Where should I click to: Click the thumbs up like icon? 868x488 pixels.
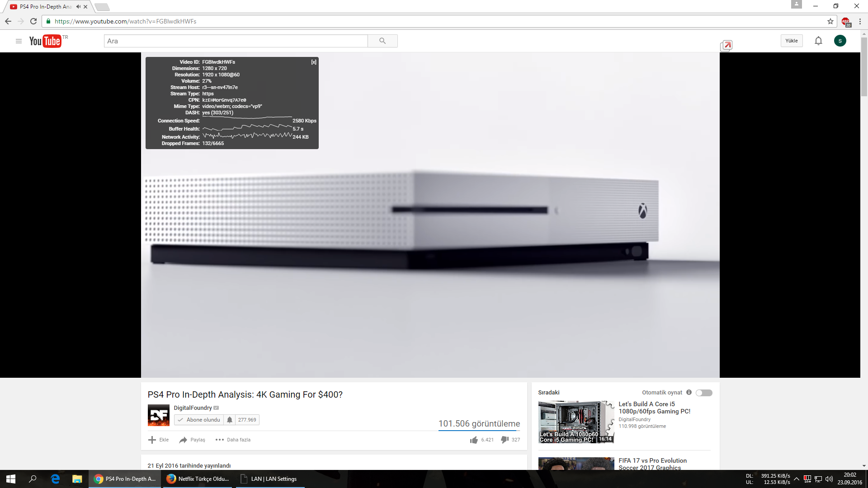tap(474, 440)
